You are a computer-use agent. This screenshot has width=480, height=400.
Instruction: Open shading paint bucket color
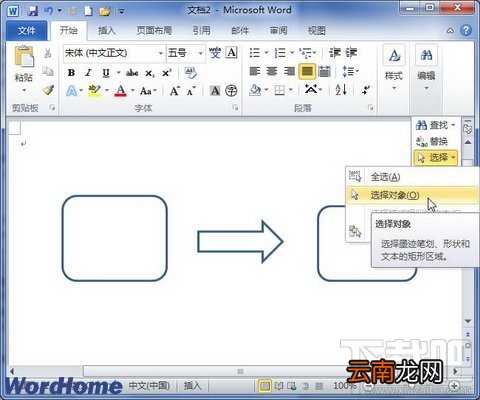[255, 89]
